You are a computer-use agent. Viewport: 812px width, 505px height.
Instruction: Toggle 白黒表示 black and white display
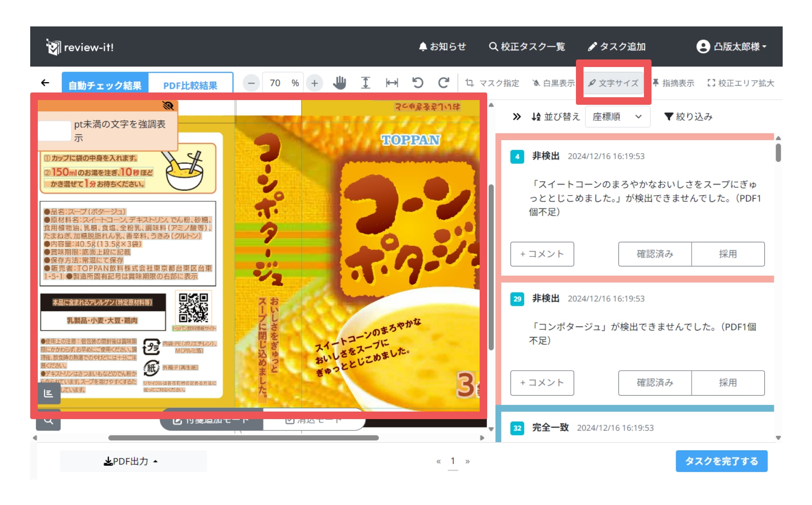553,83
